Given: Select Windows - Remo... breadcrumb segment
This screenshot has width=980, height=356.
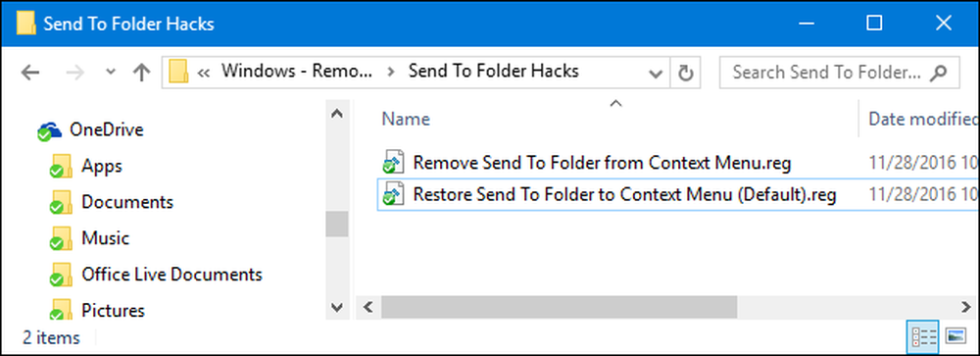Looking at the screenshot, I should [297, 72].
